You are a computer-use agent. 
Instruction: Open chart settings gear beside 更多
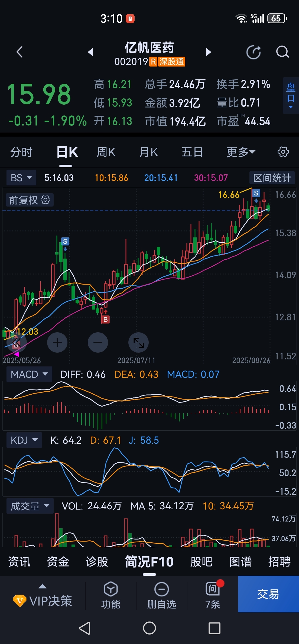(283, 152)
